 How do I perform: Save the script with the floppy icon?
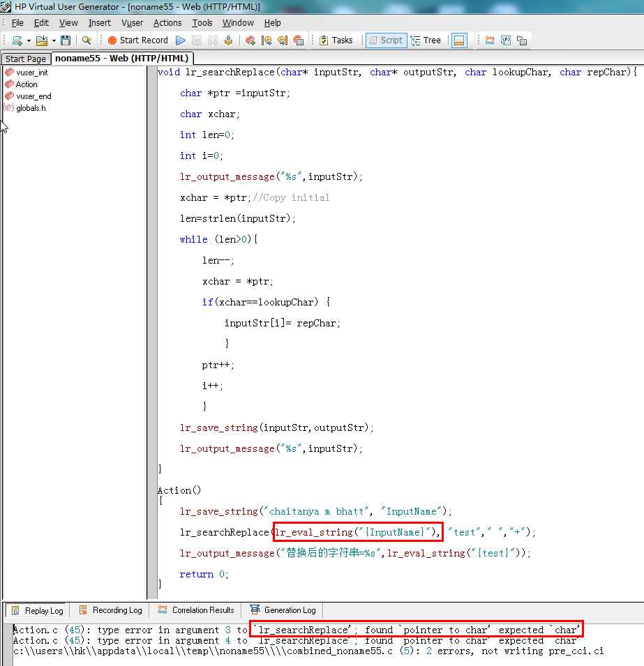click(x=66, y=40)
